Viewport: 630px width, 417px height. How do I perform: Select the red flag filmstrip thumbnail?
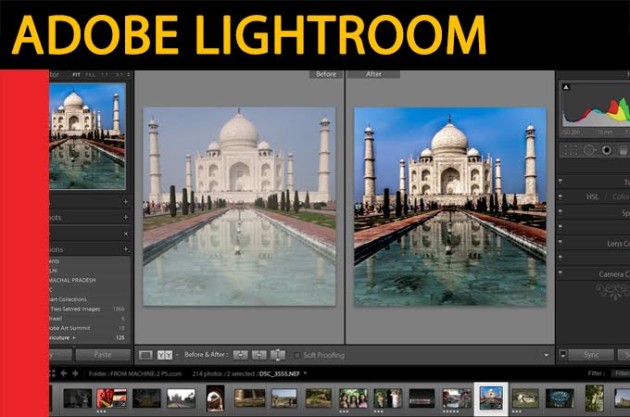tap(111, 398)
